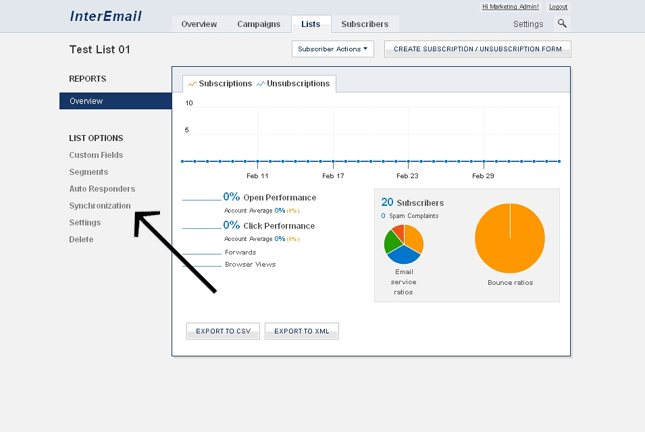Click the search magnifier icon

point(562,24)
